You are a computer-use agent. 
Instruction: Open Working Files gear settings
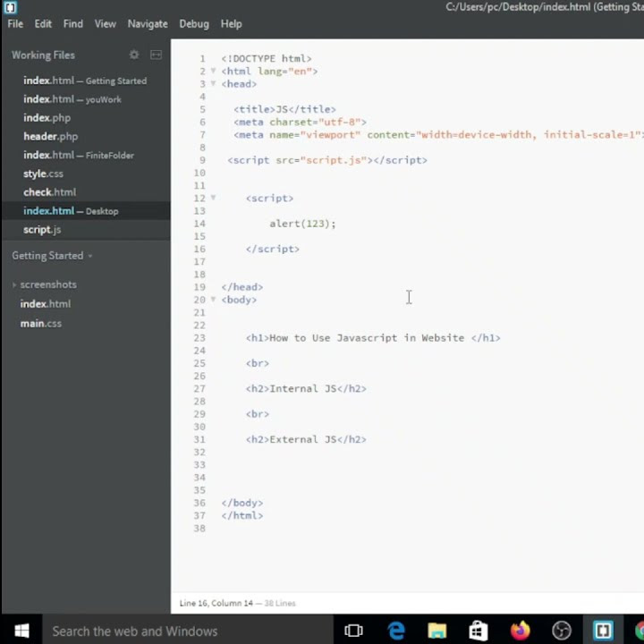pyautogui.click(x=134, y=55)
